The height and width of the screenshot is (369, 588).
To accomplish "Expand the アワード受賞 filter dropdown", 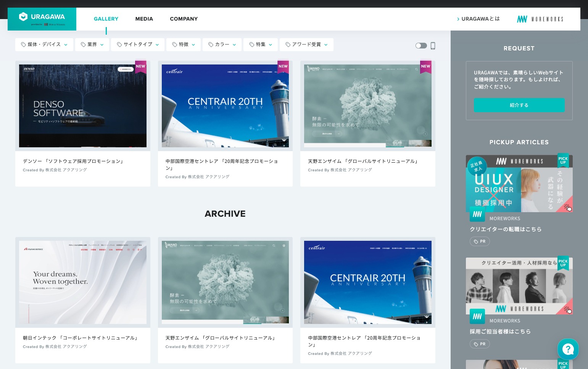I will 306,45.
